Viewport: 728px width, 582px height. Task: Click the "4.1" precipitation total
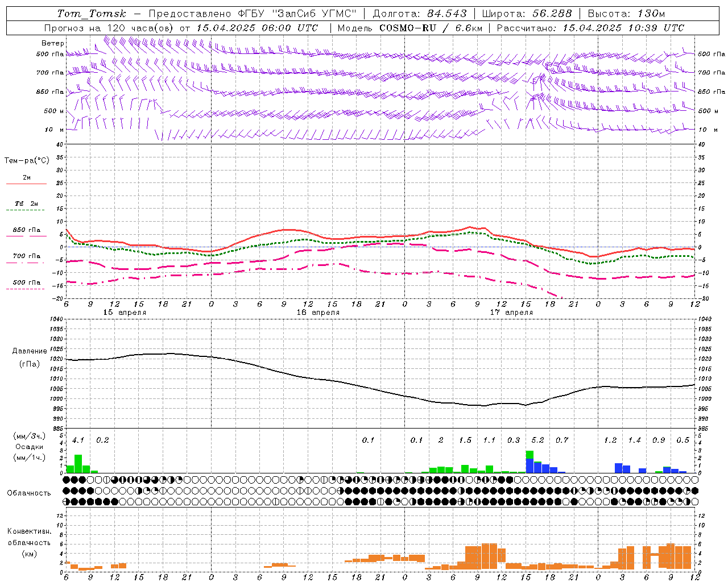click(x=78, y=440)
